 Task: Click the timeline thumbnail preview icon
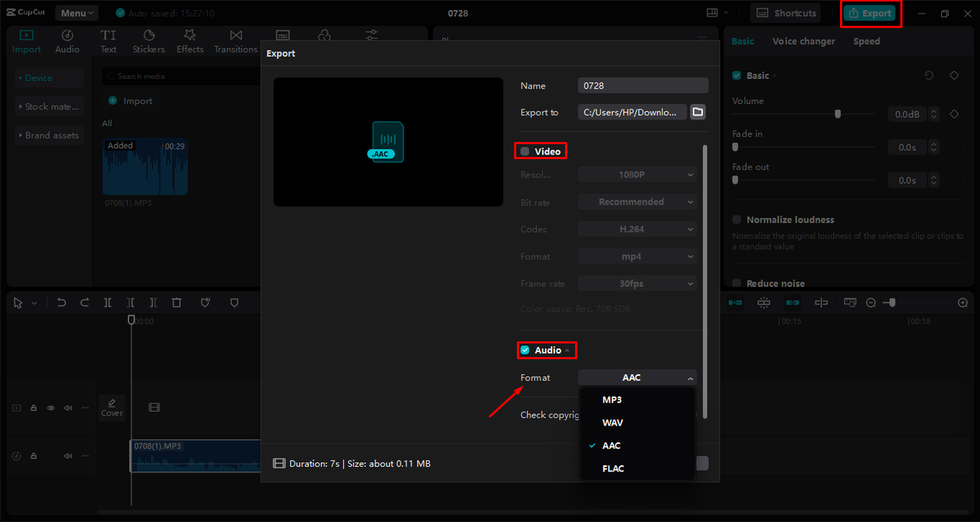(x=850, y=303)
